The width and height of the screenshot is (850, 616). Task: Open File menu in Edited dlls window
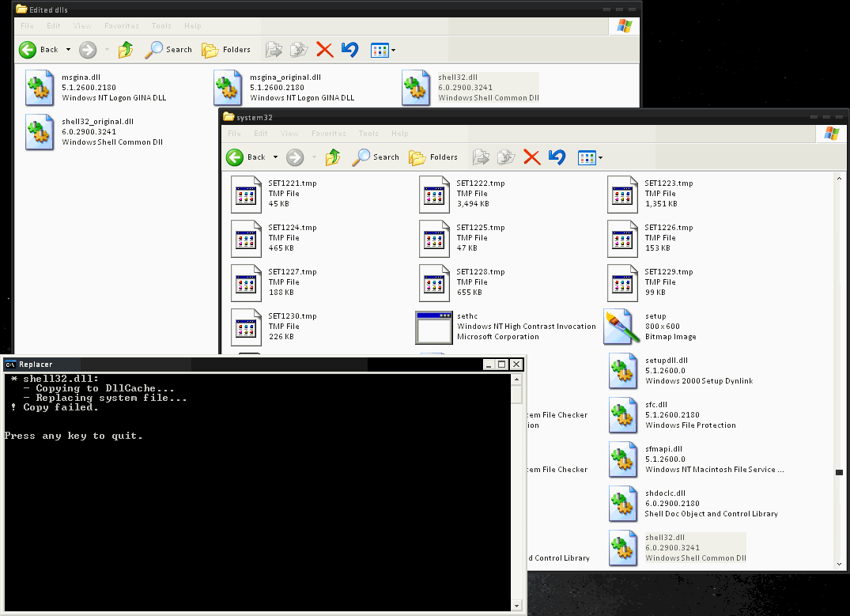pos(27,25)
